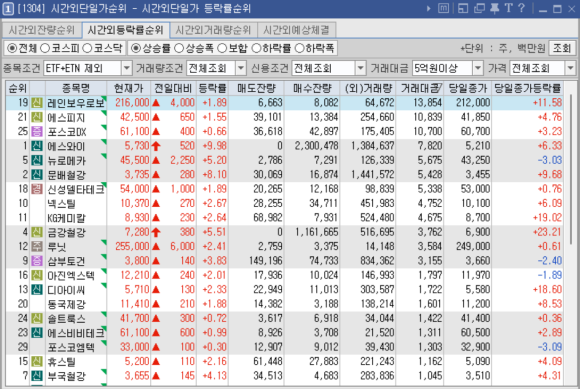Click the 신 badge next to 아진엑스텍
Viewport: 580px width, 389px height.
click(x=37, y=275)
